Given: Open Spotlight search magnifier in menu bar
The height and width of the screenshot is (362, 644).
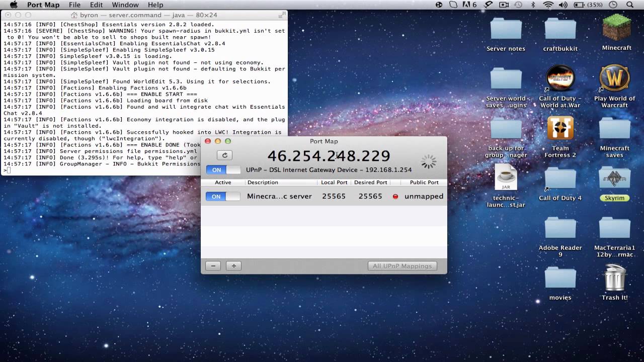Looking at the screenshot, I should [629, 5].
